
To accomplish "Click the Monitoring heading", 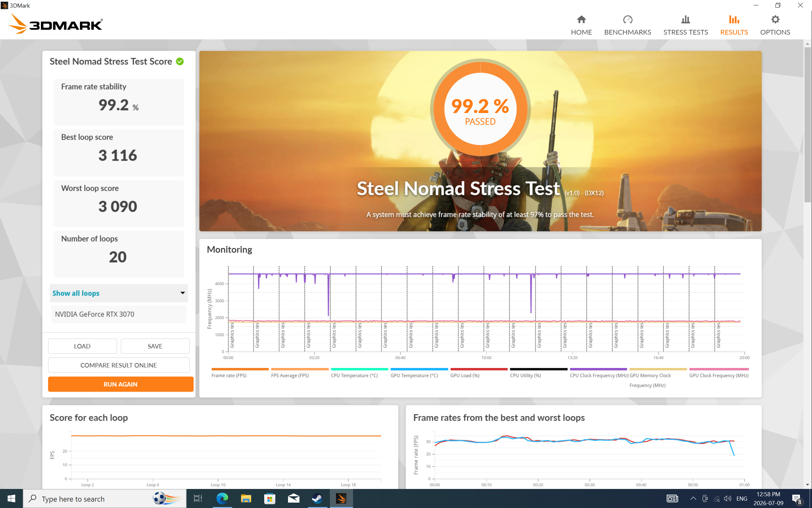I will 230,250.
